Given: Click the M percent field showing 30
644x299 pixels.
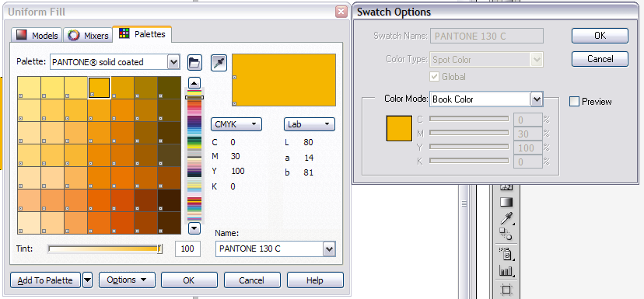Looking at the screenshot, I should pyautogui.click(x=528, y=134).
